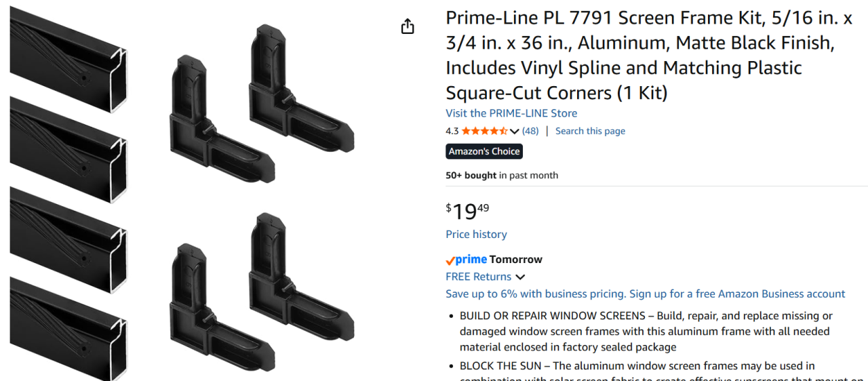The height and width of the screenshot is (381, 868).
Task: Click the $19.49 price
Action: (x=467, y=211)
